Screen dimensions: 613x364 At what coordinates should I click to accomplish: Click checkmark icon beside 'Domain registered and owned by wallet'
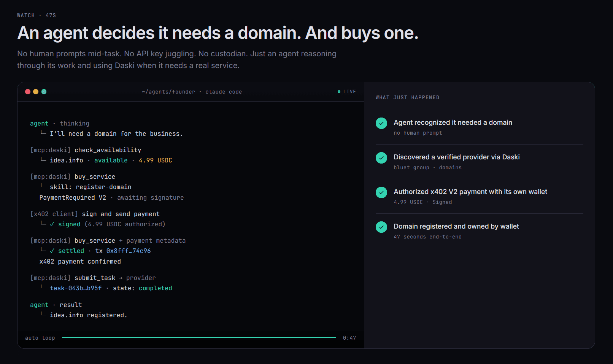(381, 227)
